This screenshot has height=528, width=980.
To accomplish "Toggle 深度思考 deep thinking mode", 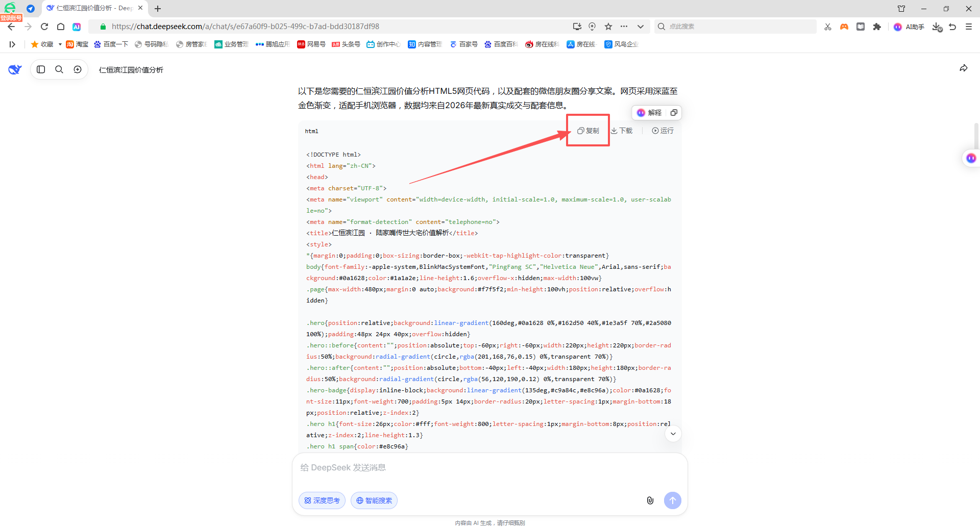I will point(322,500).
